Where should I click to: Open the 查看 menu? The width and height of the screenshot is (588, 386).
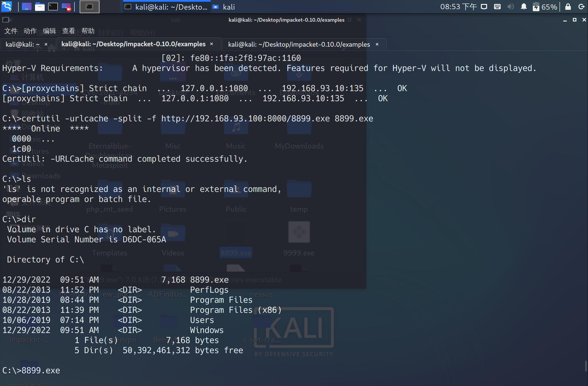(69, 31)
